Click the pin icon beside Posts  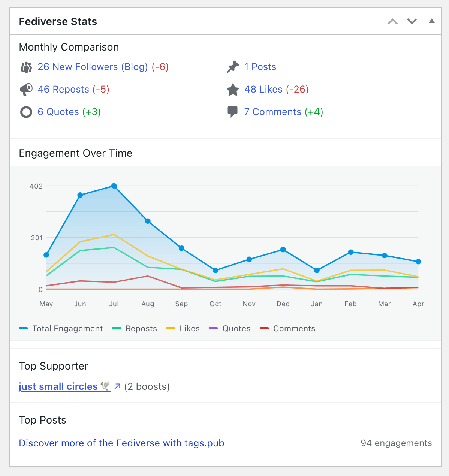(232, 67)
